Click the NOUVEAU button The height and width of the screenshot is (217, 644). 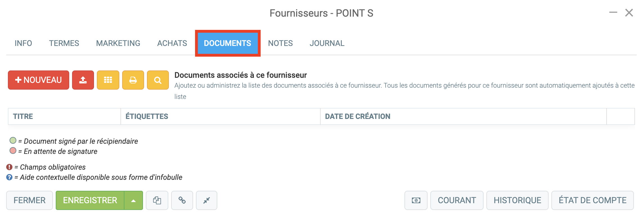[39, 80]
